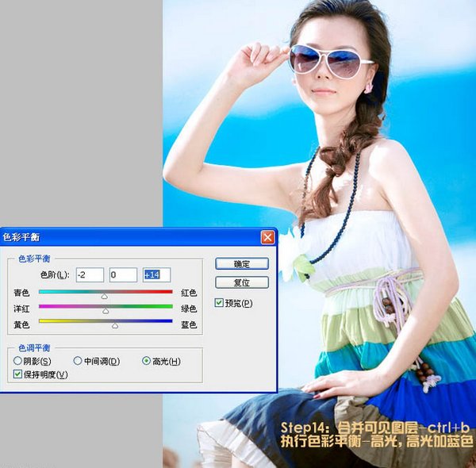Click the yellow-blue slider handle
The width and height of the screenshot is (476, 468).
pos(115,326)
